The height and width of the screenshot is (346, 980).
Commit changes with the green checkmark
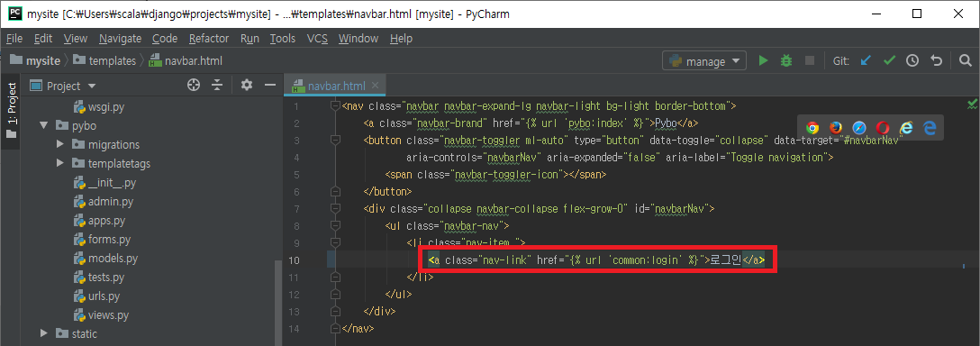889,60
